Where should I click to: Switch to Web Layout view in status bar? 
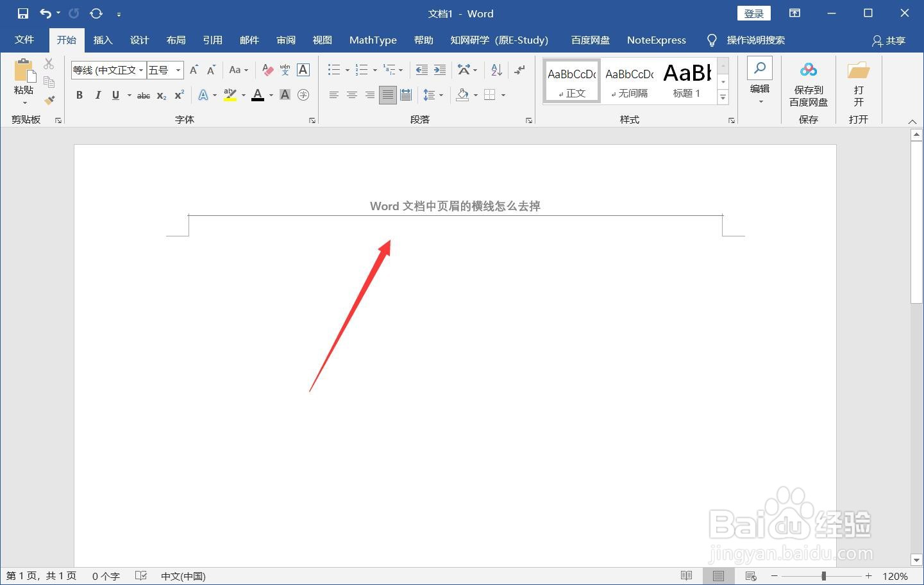click(750, 575)
